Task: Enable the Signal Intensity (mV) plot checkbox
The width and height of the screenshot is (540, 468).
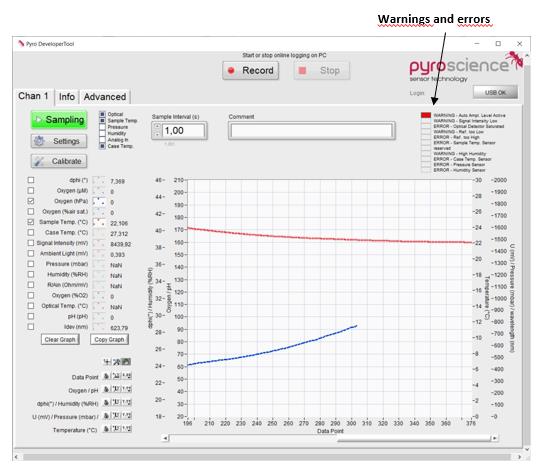Action: coord(31,243)
